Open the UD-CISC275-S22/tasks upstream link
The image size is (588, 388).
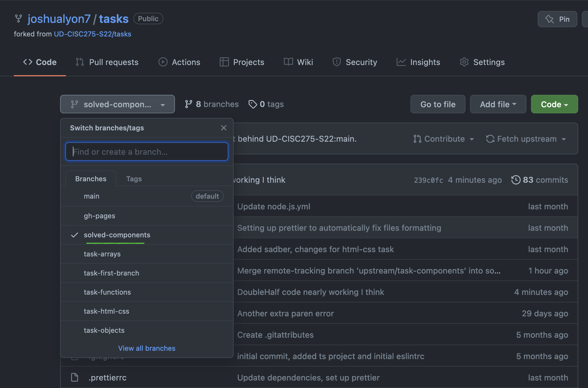(x=93, y=34)
